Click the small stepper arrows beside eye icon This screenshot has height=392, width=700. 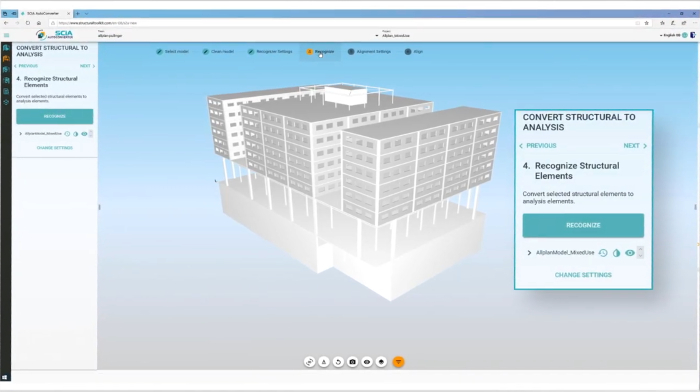(x=640, y=253)
